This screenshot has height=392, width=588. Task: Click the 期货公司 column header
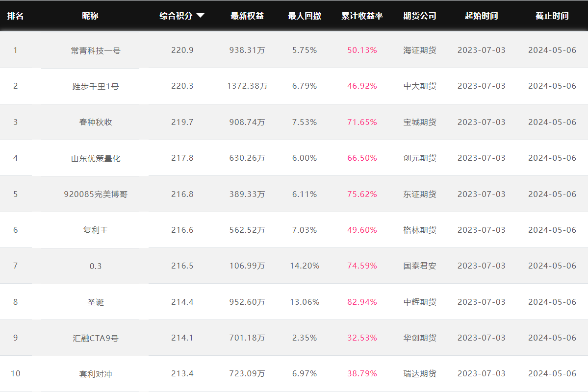click(x=420, y=16)
